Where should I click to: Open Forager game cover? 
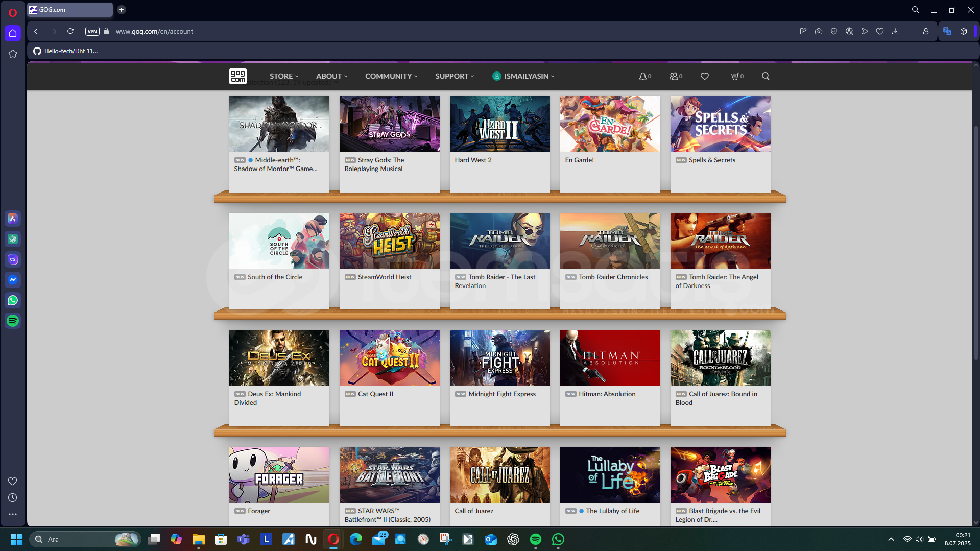tap(279, 475)
